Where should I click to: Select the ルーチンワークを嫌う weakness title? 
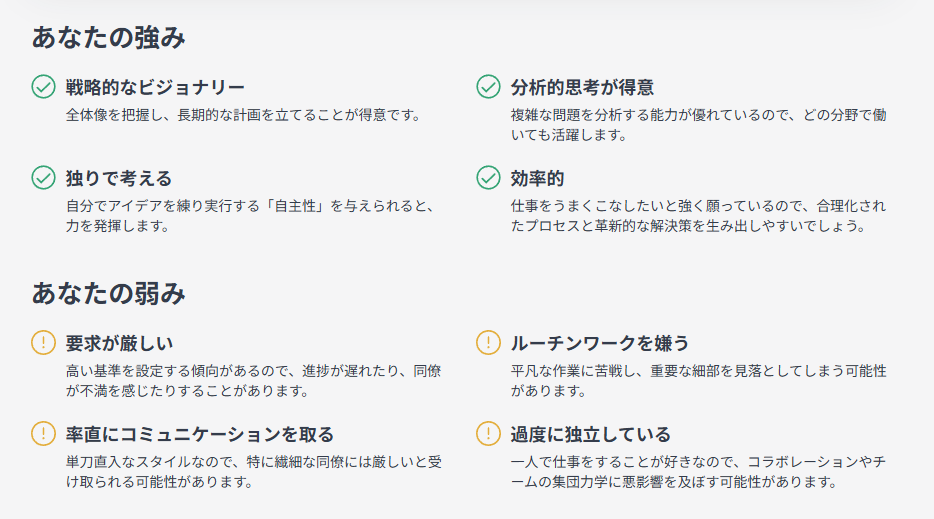600,343
